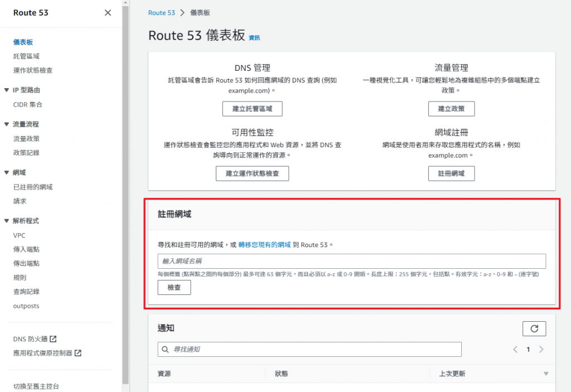Open 託管區域 in the sidebar
This screenshot has height=392, width=571.
pyautogui.click(x=26, y=56)
